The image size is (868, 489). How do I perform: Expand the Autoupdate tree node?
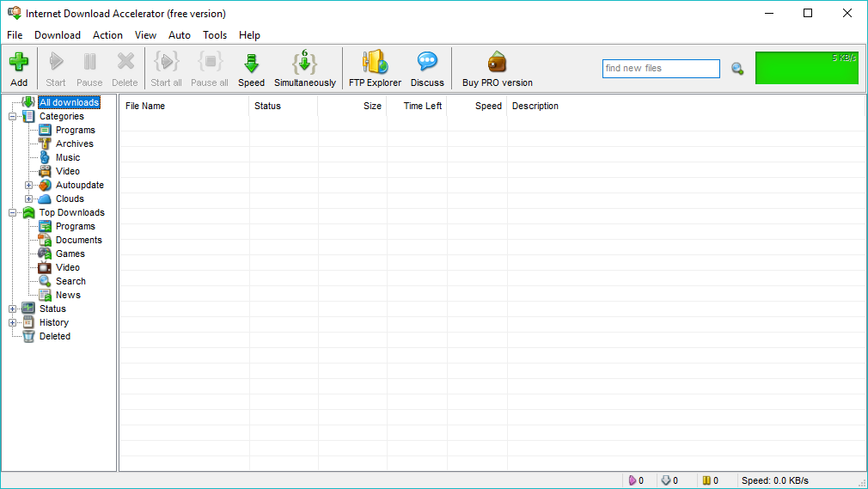pyautogui.click(x=29, y=185)
